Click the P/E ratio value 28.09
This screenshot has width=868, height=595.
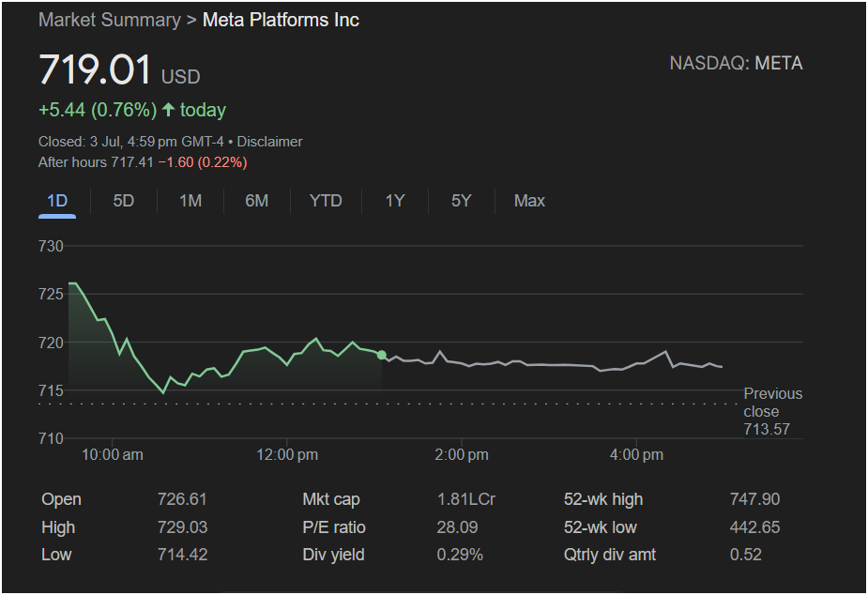pyautogui.click(x=457, y=526)
